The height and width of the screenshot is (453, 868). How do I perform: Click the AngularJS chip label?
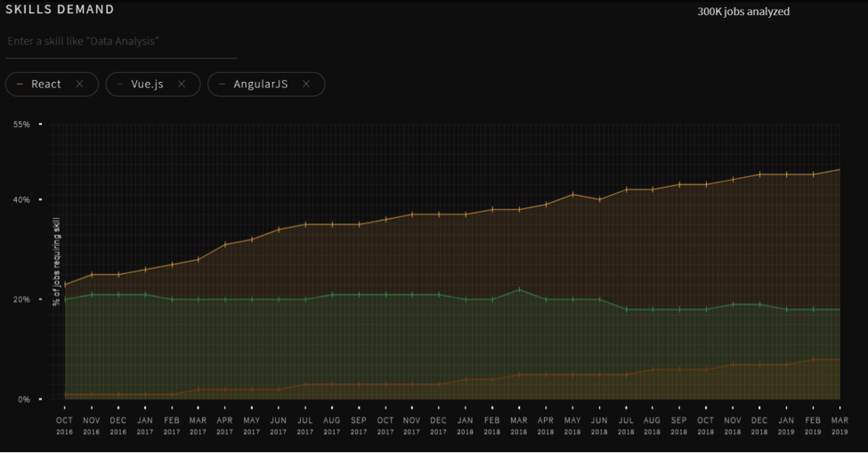[x=260, y=84]
